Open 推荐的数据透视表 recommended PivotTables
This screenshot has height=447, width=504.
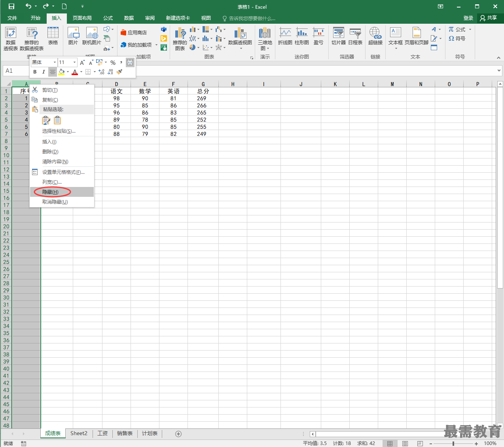(32, 39)
